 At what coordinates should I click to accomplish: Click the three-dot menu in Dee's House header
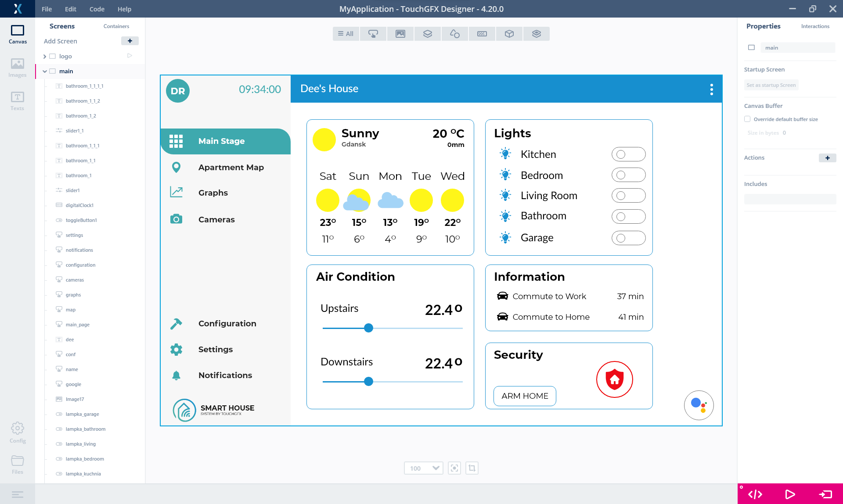[712, 89]
